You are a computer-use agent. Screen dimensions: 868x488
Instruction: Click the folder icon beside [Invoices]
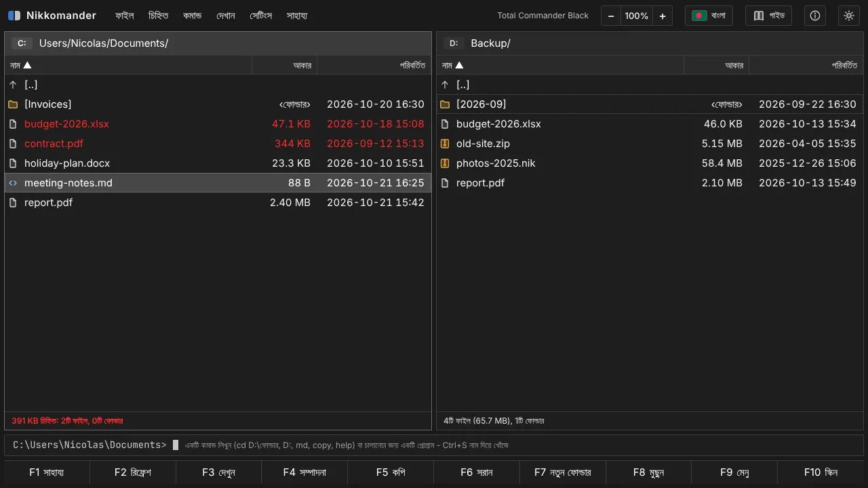[13, 104]
